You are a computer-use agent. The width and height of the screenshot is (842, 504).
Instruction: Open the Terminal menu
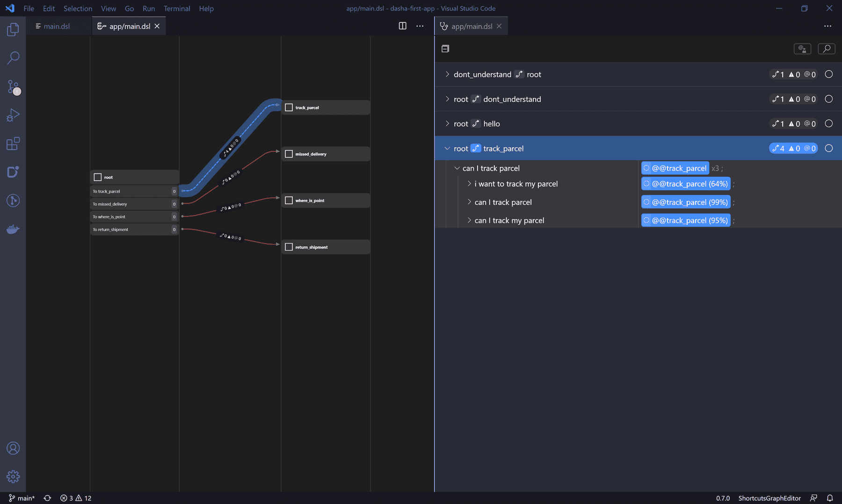pos(177,8)
